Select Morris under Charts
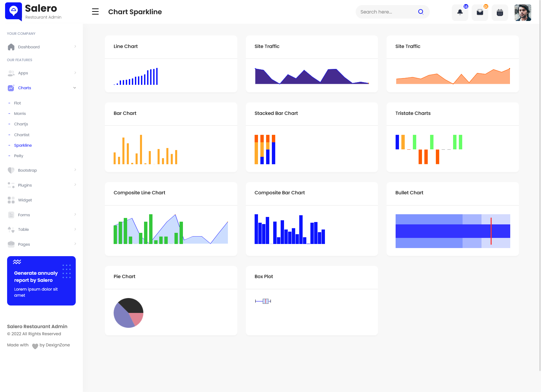This screenshot has width=541, height=392. click(20, 114)
